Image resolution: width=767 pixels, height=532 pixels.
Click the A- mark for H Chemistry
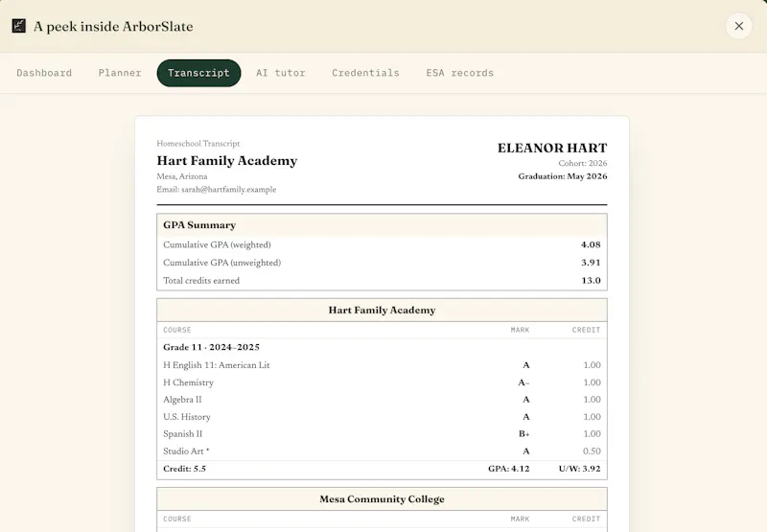[523, 382]
